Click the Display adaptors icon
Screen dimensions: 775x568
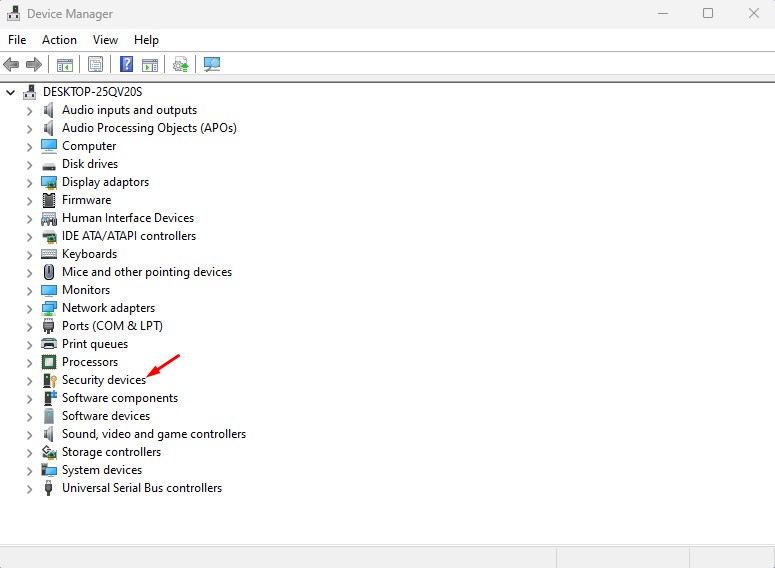point(49,182)
